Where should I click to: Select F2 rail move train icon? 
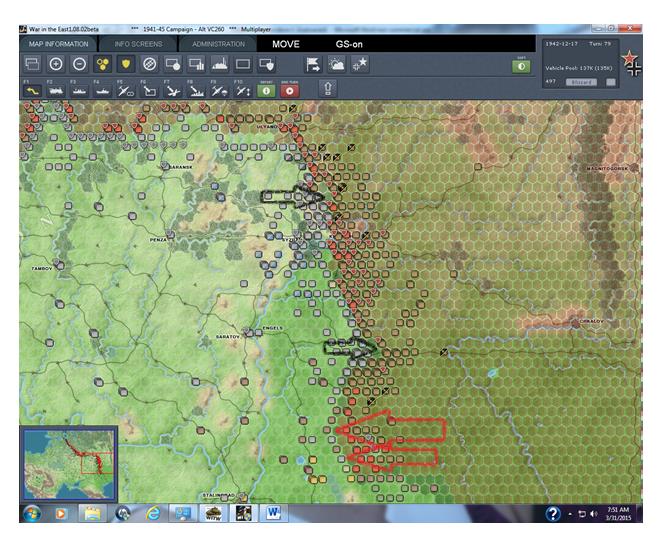(56, 91)
